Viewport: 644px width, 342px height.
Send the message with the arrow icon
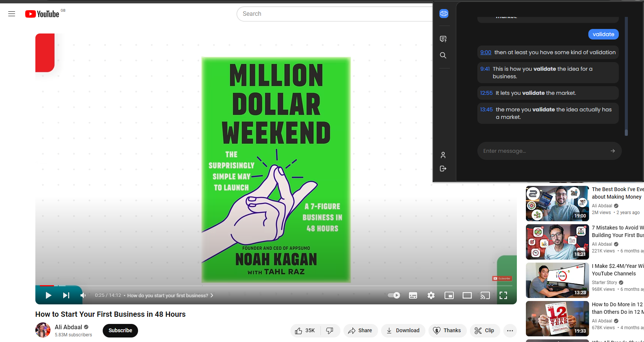click(x=613, y=151)
